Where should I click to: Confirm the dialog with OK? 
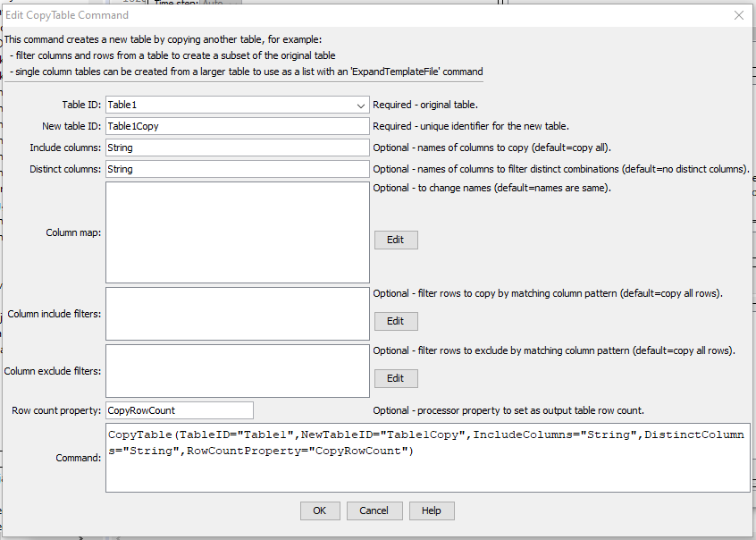pos(320,511)
